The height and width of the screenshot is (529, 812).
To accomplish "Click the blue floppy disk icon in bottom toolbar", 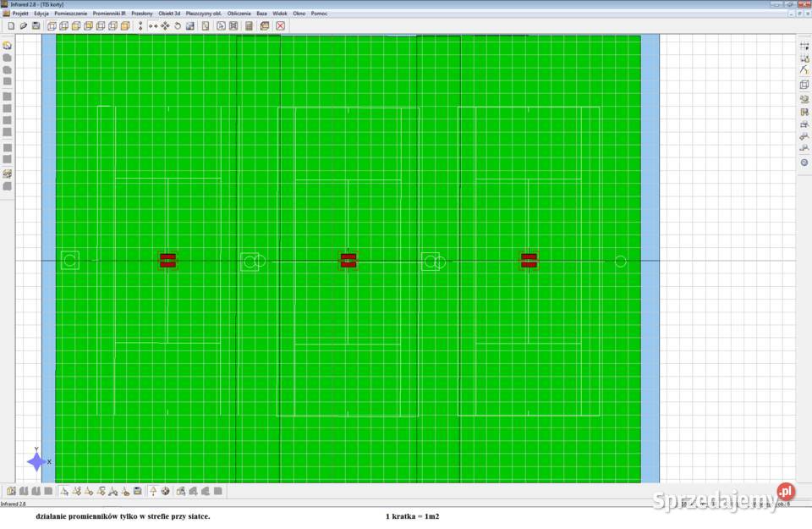I will point(137,491).
